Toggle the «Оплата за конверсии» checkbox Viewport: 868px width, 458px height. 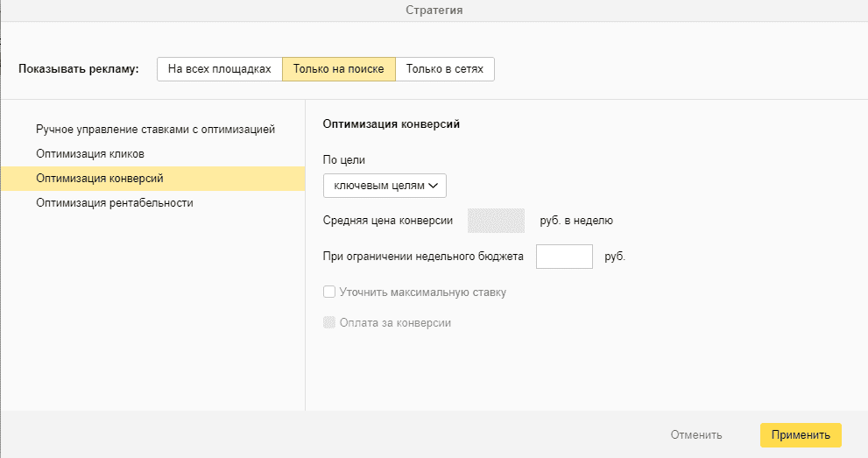point(329,322)
